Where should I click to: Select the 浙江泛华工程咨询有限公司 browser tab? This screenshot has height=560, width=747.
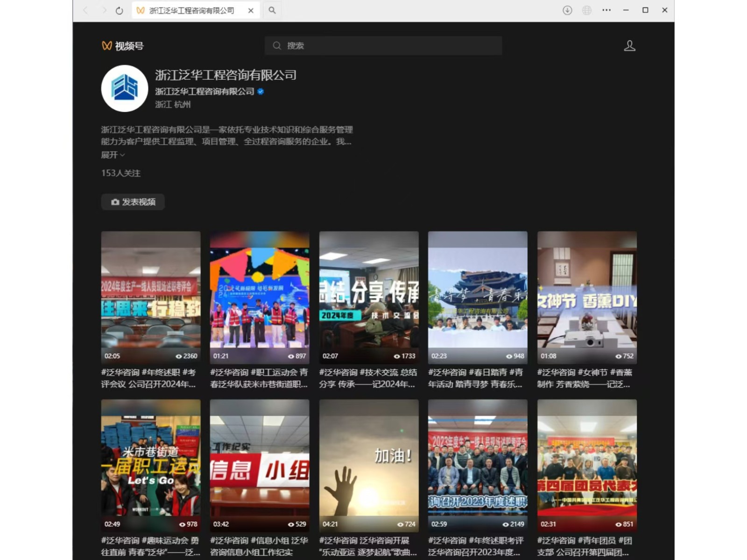coord(191,10)
